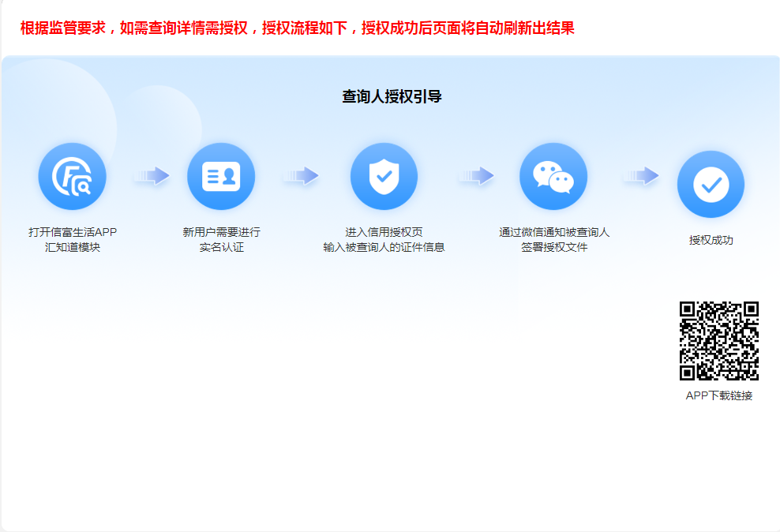Viewport: 780px width, 532px height.
Task: Click the 汇知道模块 text line
Action: [73, 247]
